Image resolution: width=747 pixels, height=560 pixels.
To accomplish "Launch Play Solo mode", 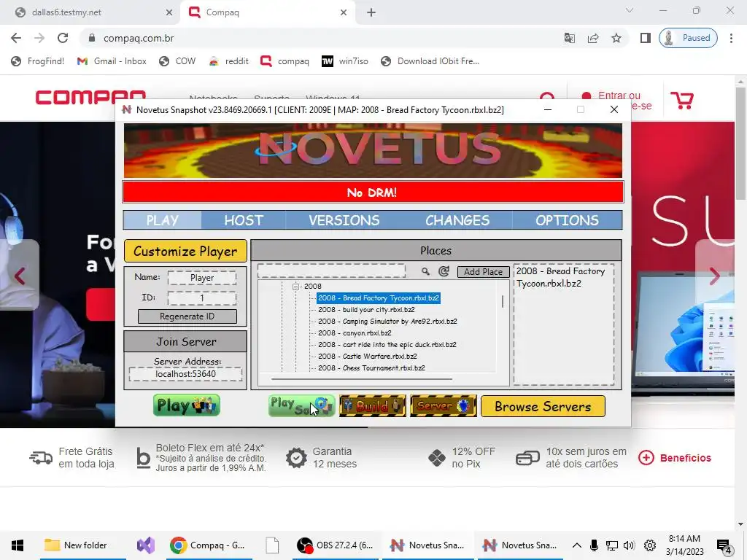I will [301, 405].
